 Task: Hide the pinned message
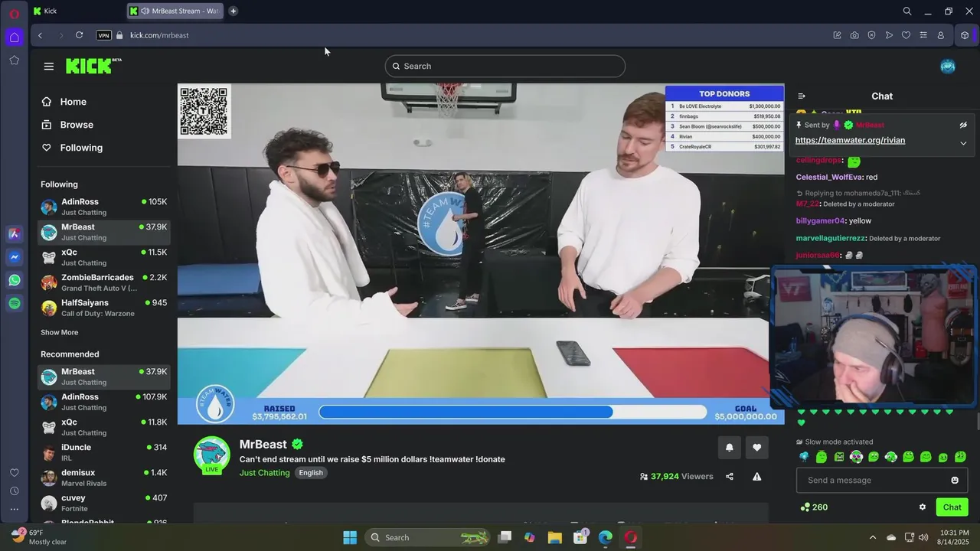(963, 125)
